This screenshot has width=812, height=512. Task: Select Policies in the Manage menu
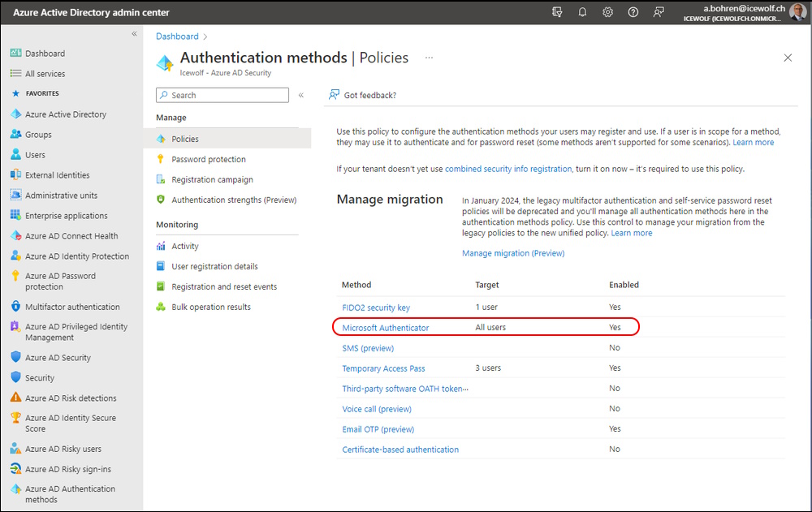click(227, 139)
